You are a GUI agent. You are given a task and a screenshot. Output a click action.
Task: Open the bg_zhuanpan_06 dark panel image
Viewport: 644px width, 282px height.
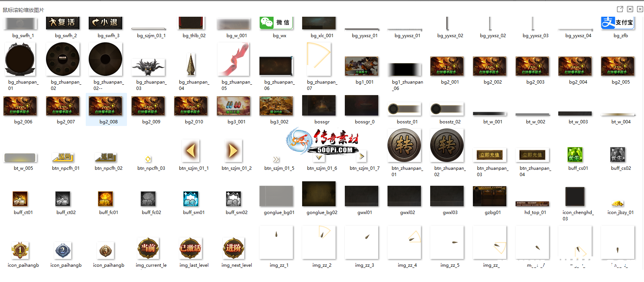276,66
